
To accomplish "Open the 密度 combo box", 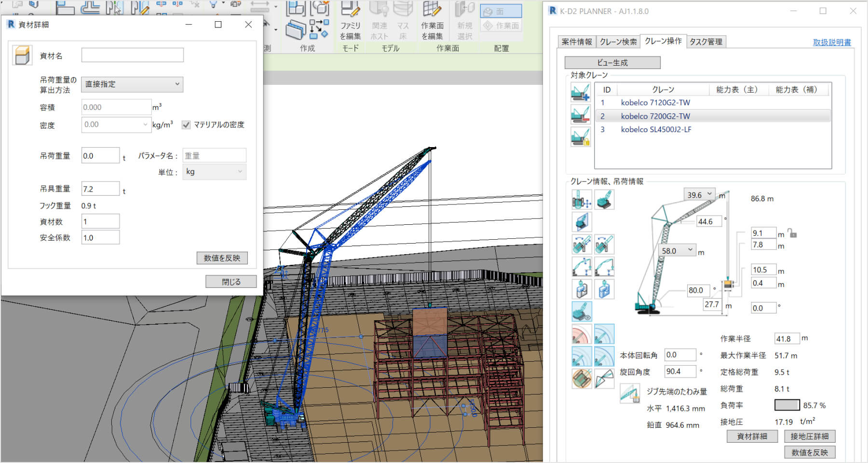I will coord(116,124).
